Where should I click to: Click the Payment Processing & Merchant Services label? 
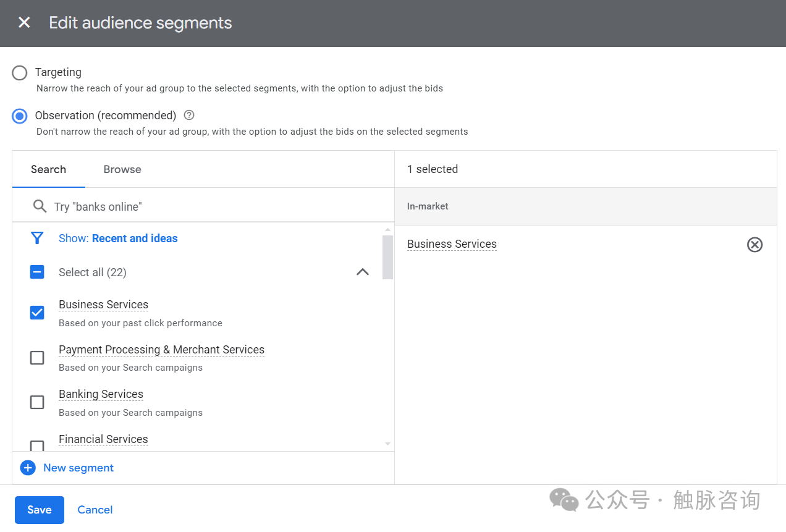coord(161,350)
